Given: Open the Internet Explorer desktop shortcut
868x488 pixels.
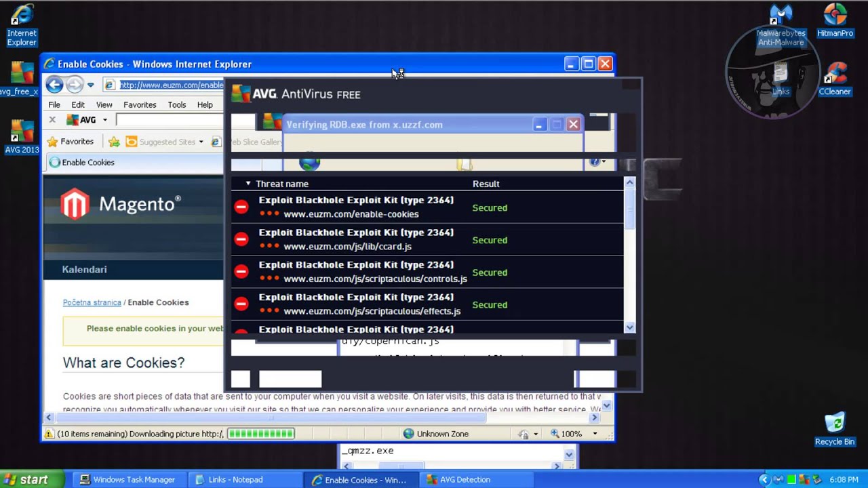Looking at the screenshot, I should pos(21,25).
